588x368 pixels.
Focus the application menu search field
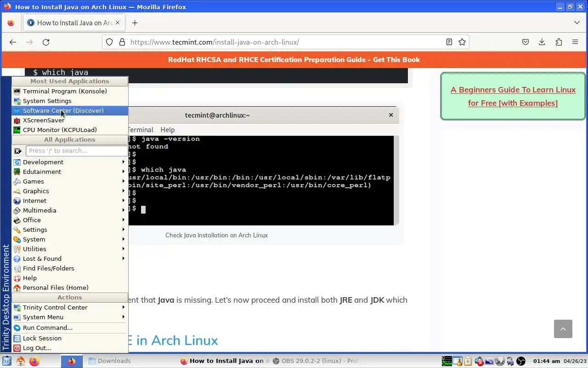tap(77, 150)
